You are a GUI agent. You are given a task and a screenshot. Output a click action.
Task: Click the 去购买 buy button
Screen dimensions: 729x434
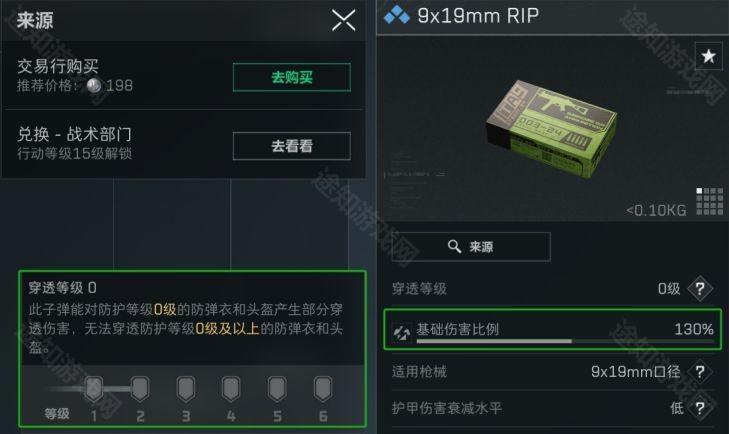292,77
